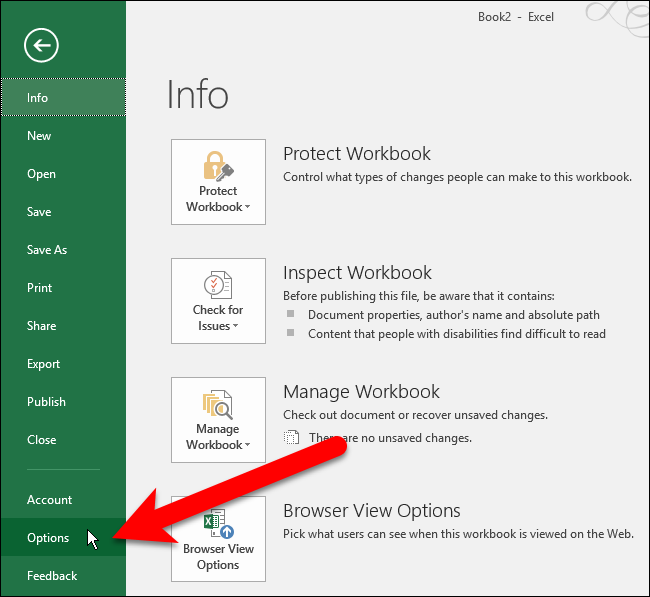
Task: Select Export from the sidebar
Action: tap(63, 364)
